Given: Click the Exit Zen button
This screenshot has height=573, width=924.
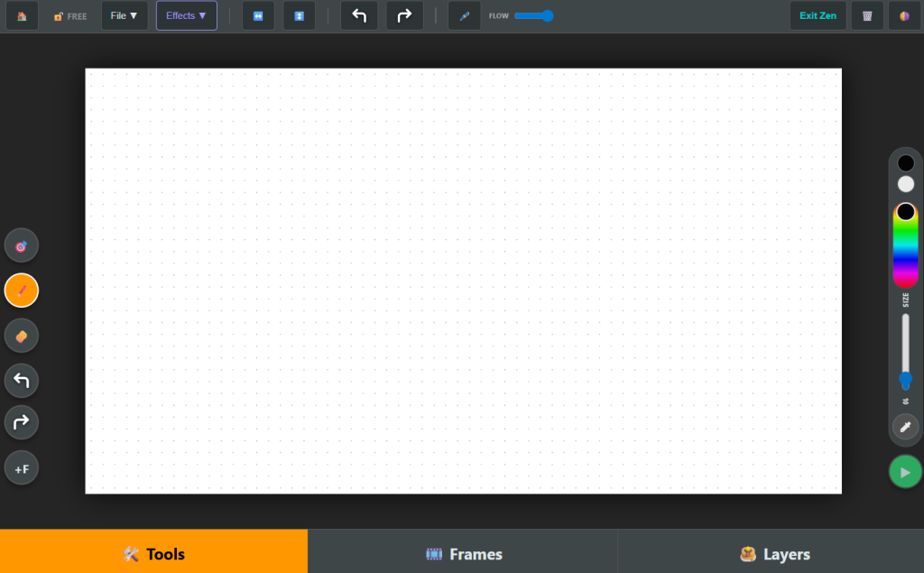Looking at the screenshot, I should click(818, 15).
